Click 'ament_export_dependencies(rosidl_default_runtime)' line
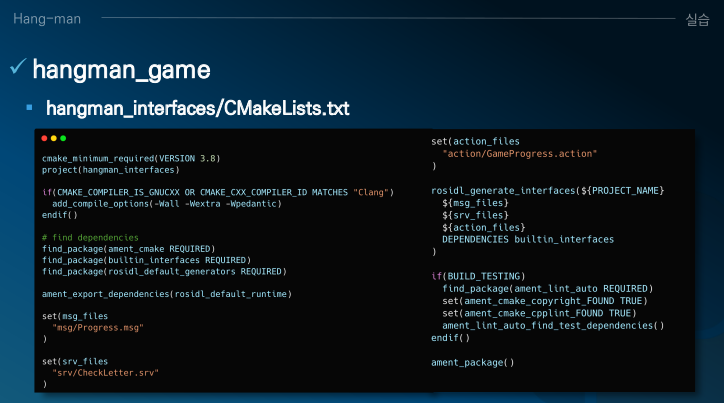This screenshot has width=724, height=403. [x=167, y=294]
